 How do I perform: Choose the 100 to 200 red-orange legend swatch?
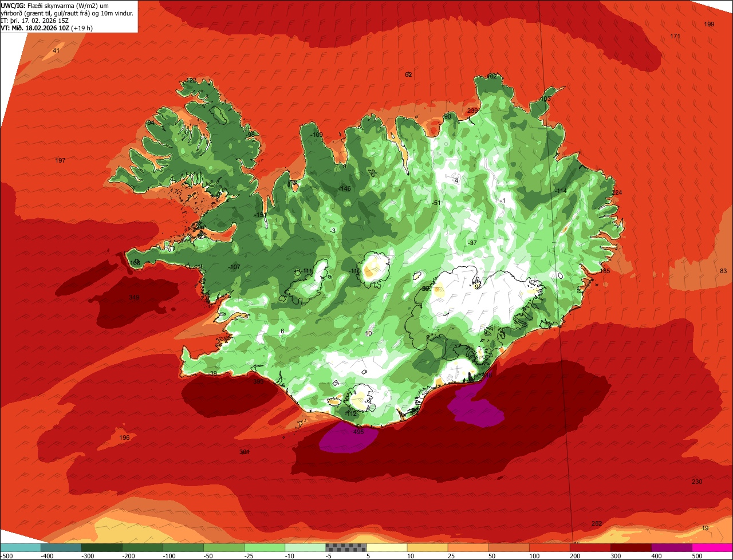click(x=549, y=547)
